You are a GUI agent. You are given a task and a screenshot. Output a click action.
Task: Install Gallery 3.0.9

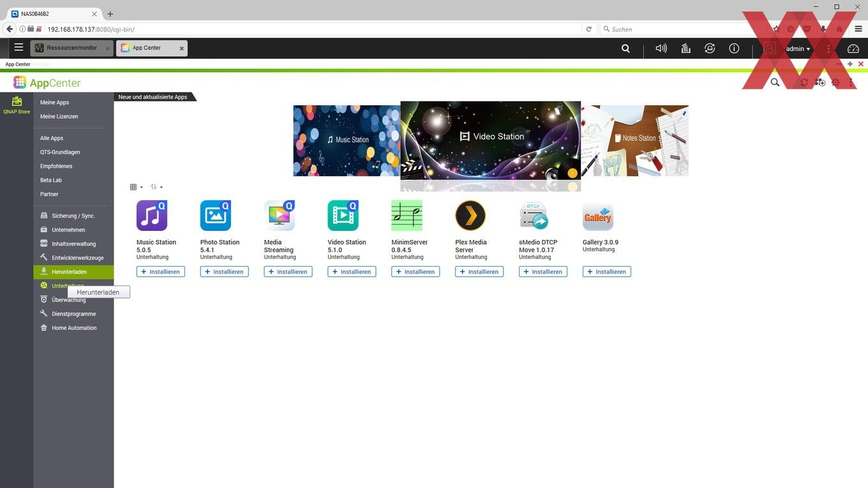click(x=607, y=272)
